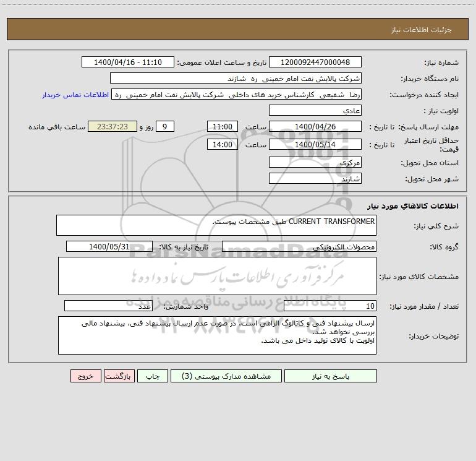Image resolution: width=476 pixels, height=461 pixels.
Task: Click the 'بازگشت' back button
Action: tap(119, 376)
